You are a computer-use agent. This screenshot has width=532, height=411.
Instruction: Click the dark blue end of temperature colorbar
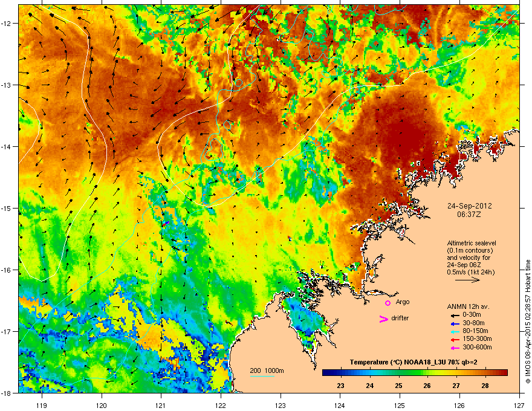point(326,372)
